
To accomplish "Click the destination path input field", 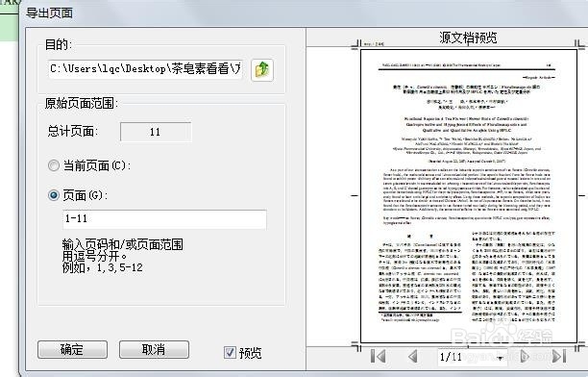I will (x=145, y=69).
